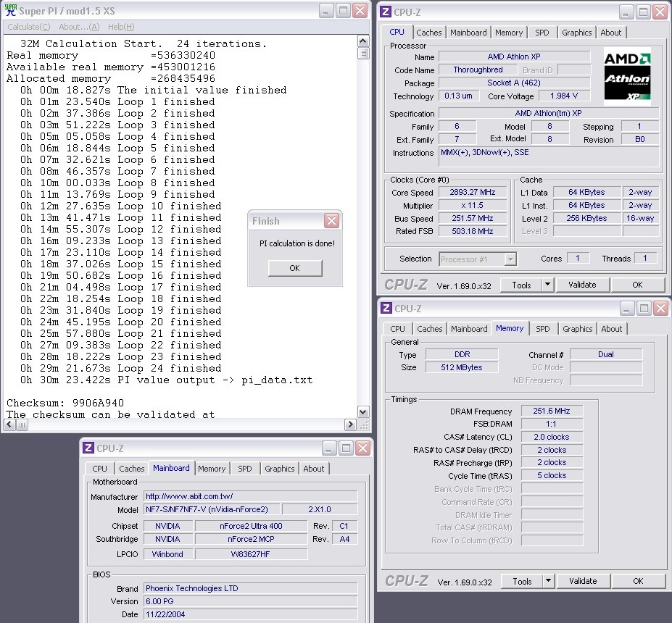This screenshot has width=672, height=623.
Task: Switch to CPU tab in Memory CPU-Z window
Action: [x=397, y=329]
